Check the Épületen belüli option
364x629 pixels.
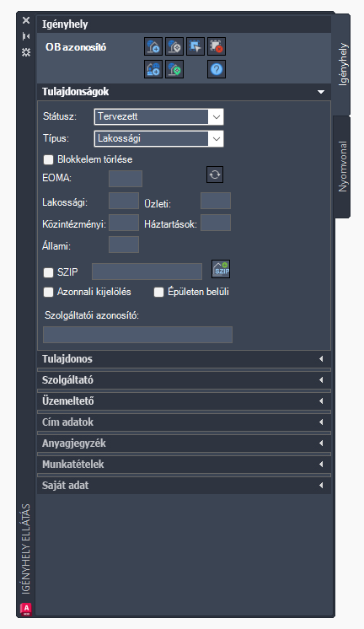[158, 292]
